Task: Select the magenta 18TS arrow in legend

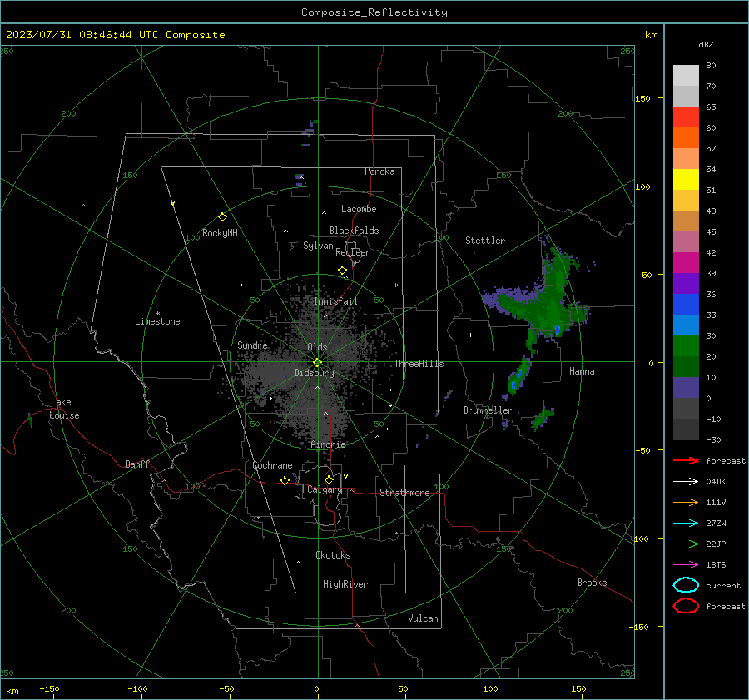Action: point(686,565)
